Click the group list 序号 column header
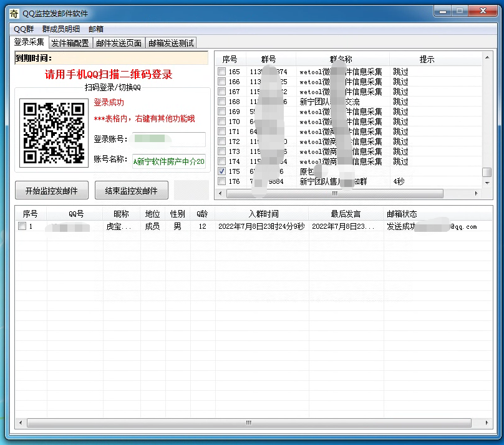 (x=230, y=59)
